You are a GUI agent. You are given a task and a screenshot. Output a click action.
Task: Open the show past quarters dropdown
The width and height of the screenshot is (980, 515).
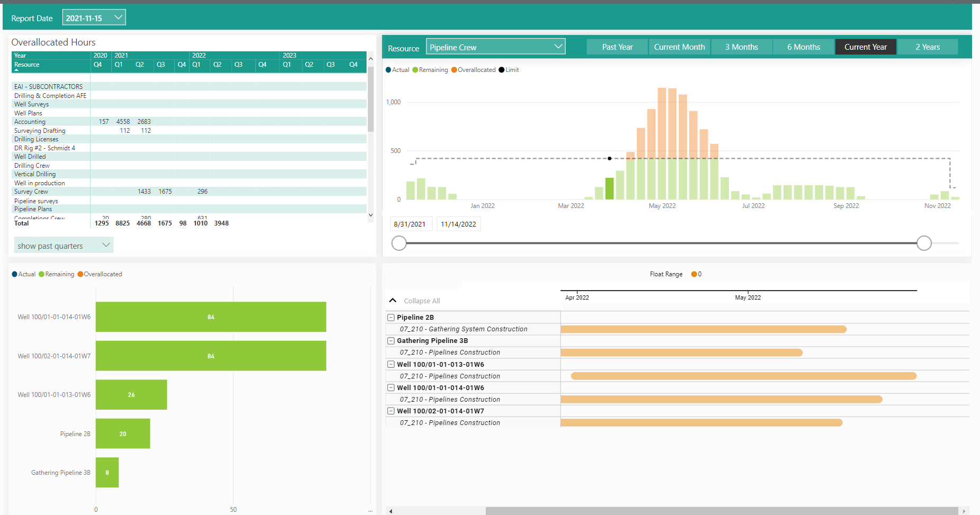(106, 245)
